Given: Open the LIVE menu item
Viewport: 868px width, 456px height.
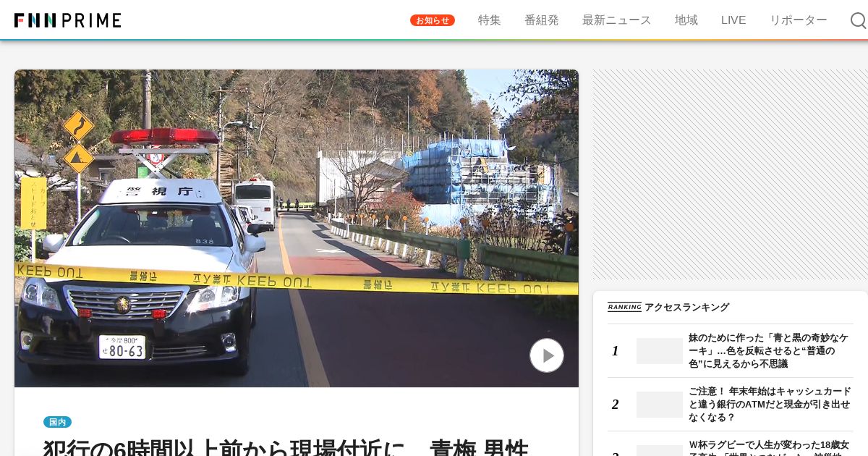Looking at the screenshot, I should 733,20.
